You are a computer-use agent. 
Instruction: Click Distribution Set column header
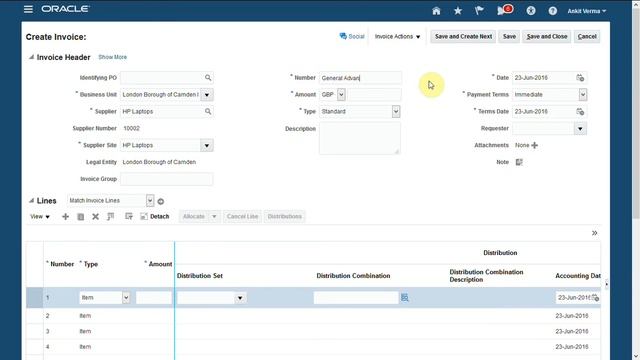tap(200, 276)
